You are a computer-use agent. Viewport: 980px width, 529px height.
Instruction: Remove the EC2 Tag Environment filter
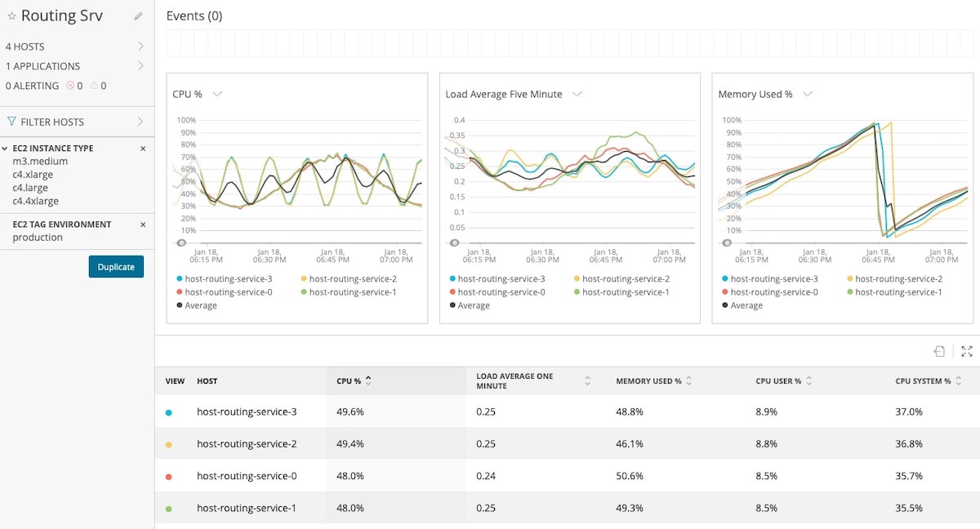pyautogui.click(x=143, y=224)
